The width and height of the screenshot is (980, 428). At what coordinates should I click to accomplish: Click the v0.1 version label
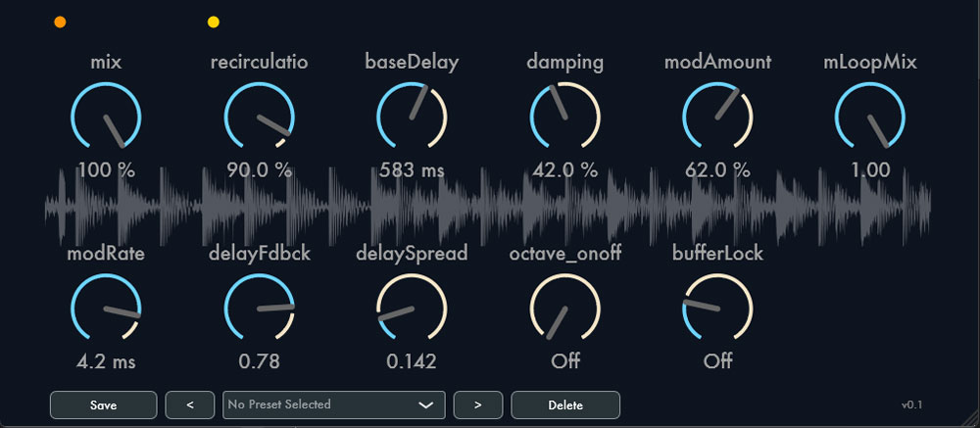[911, 404]
